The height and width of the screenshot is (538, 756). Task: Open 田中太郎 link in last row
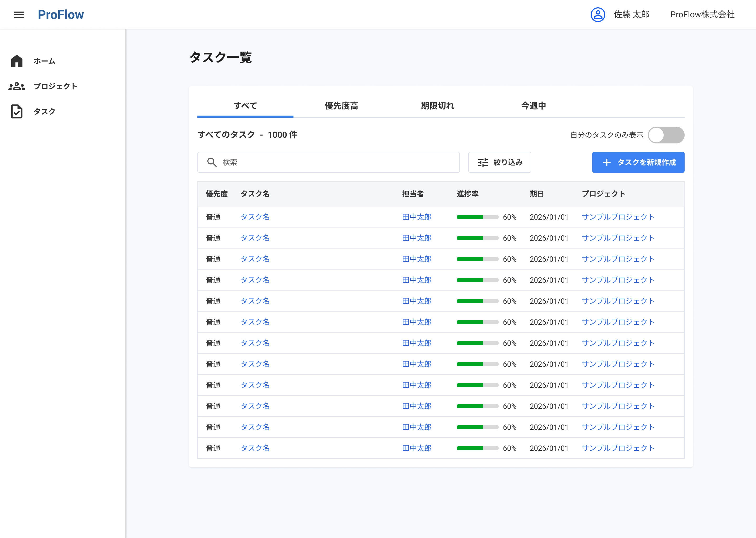click(x=417, y=448)
